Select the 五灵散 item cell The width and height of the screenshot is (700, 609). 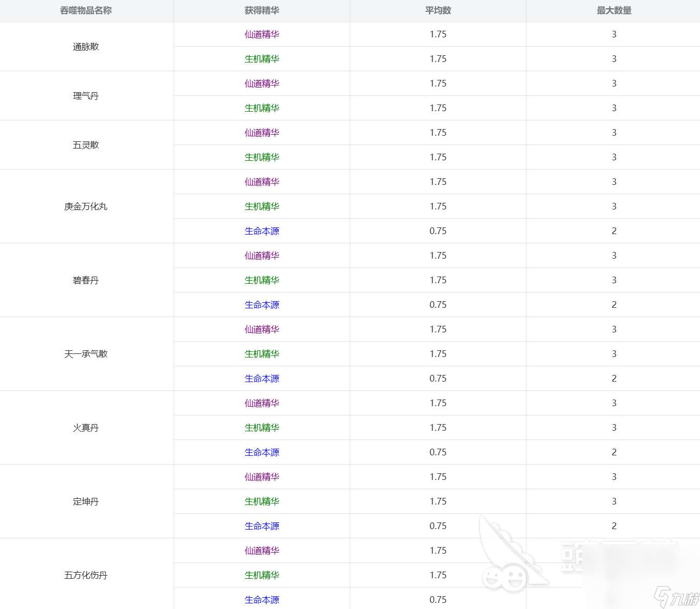(x=86, y=145)
